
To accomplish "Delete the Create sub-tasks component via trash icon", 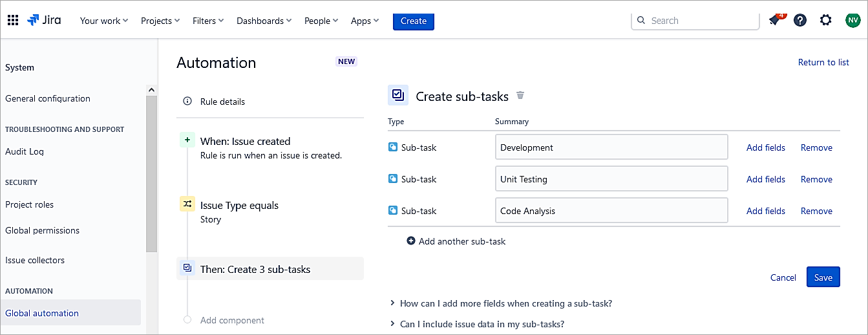I will click(520, 96).
